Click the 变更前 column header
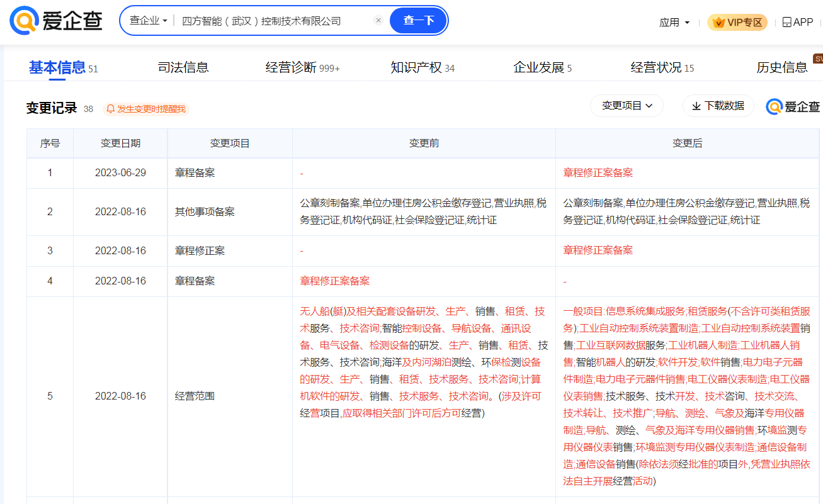The height and width of the screenshot is (504, 823). 424,143
